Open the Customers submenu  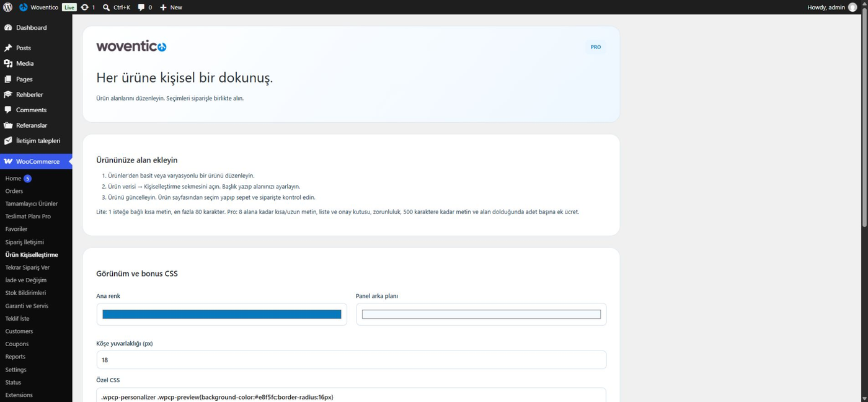pos(19,331)
